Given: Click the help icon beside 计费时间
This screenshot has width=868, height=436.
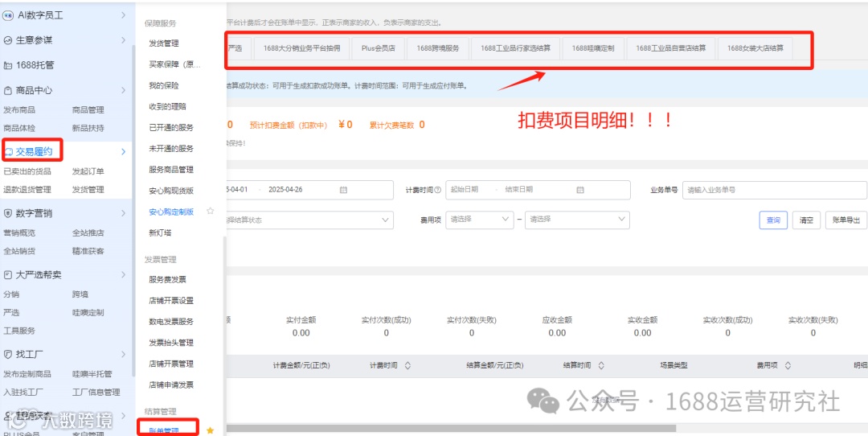Looking at the screenshot, I should (x=438, y=190).
